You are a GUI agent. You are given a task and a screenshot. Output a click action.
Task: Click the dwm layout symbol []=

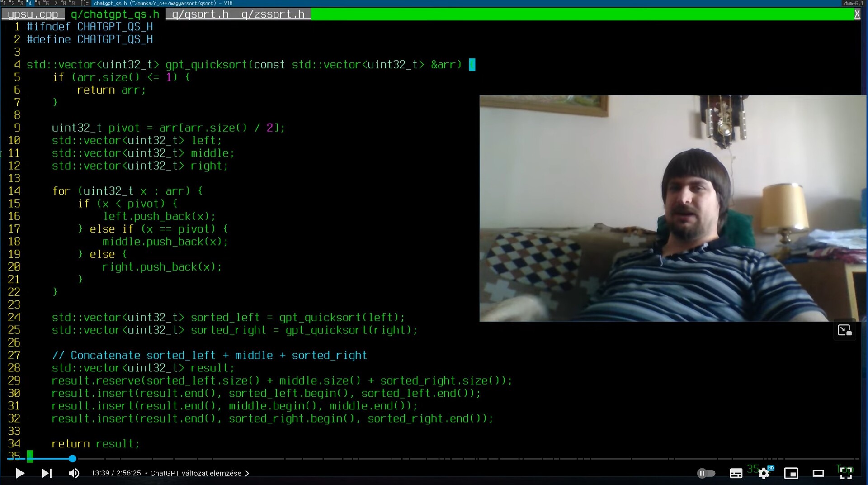click(x=85, y=3)
